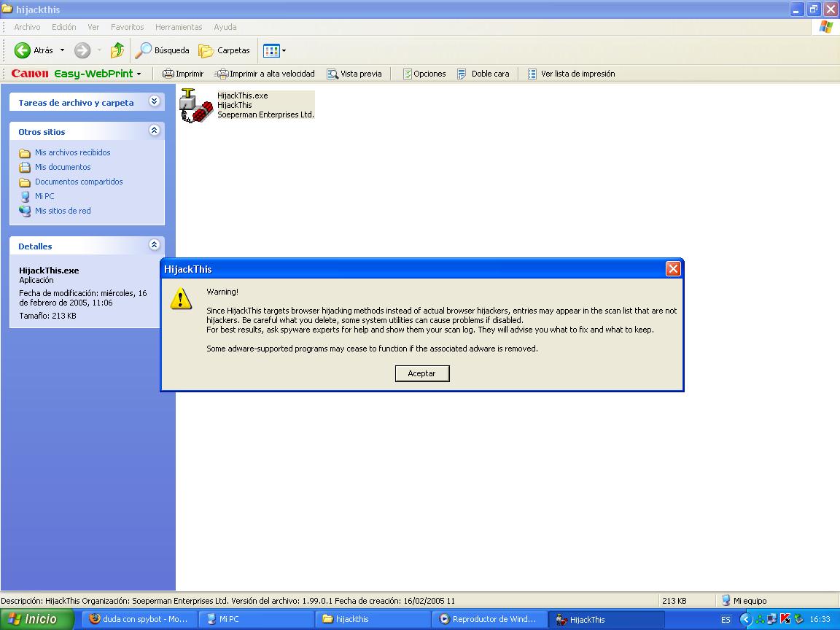Toggle Doble cara printing
This screenshot has height=630, width=840.
[483, 74]
